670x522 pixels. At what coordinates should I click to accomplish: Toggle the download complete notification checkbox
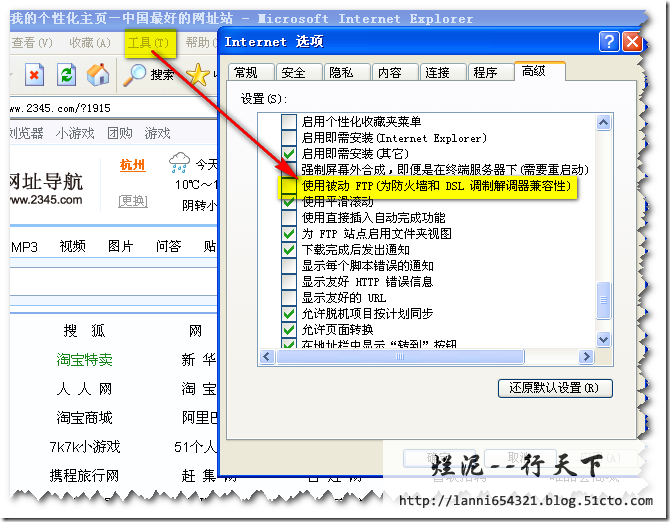click(x=289, y=250)
